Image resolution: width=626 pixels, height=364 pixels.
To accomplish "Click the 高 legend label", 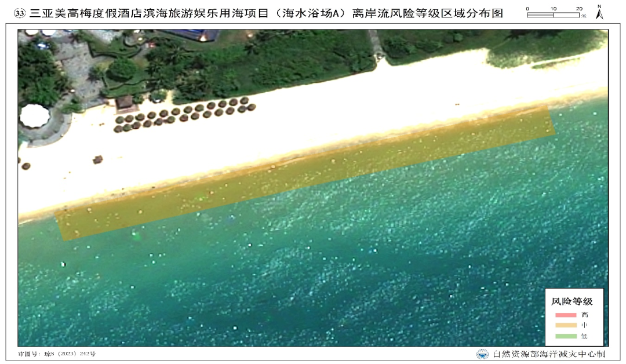I will (584, 315).
